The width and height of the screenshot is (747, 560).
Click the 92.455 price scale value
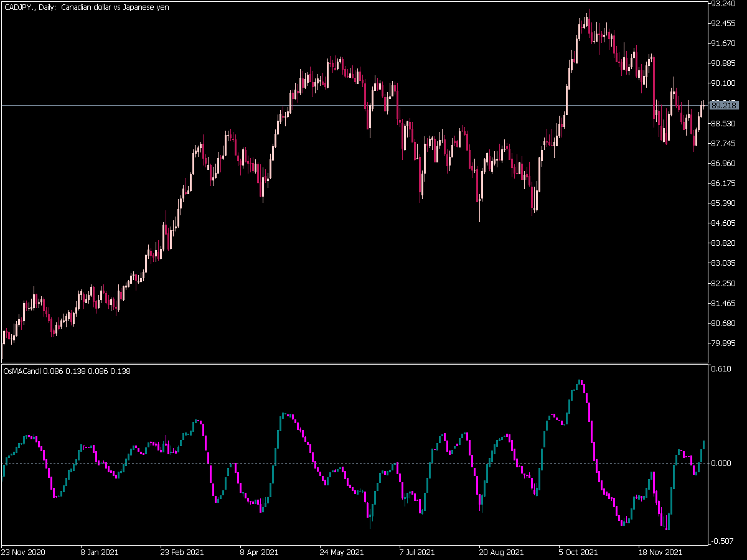pyautogui.click(x=723, y=24)
